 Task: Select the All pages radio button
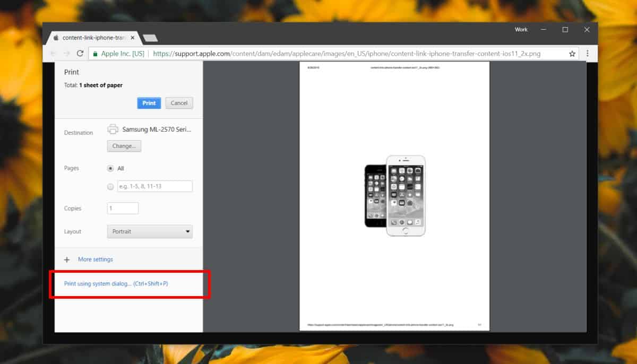coord(110,168)
